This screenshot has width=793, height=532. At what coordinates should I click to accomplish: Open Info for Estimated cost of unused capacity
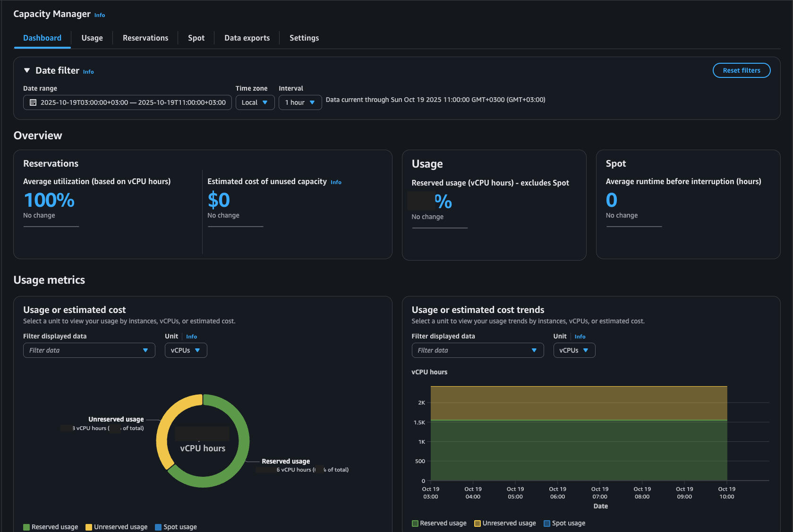coord(336,182)
